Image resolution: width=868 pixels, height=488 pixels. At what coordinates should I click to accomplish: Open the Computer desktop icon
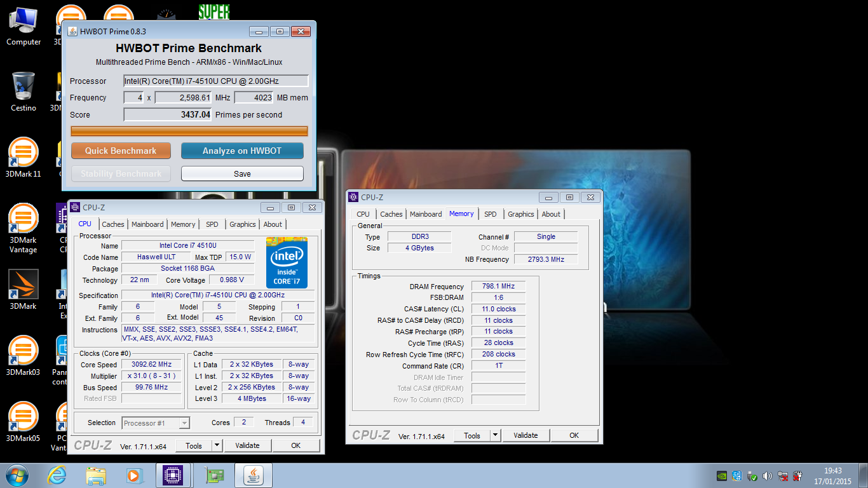pyautogui.click(x=24, y=25)
